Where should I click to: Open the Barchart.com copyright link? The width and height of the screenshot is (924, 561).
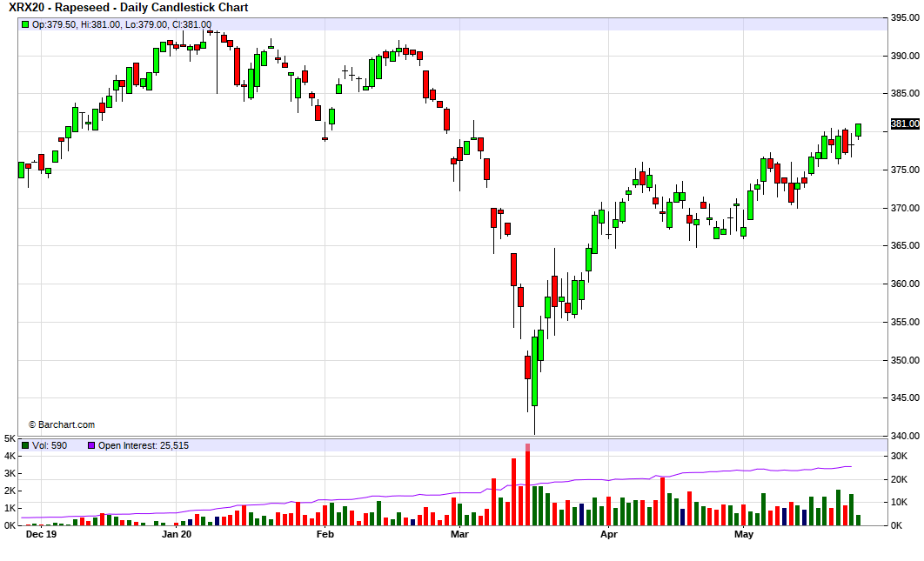pos(62,424)
